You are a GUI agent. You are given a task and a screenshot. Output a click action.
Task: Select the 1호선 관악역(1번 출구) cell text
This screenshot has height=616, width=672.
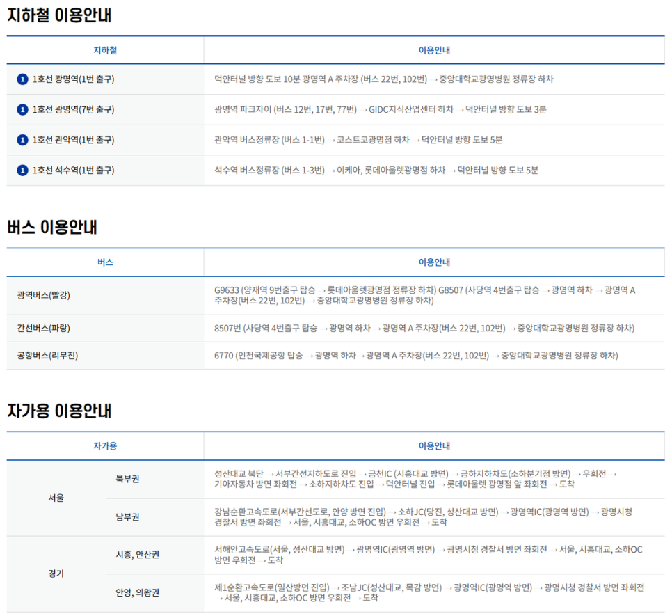click(x=73, y=140)
